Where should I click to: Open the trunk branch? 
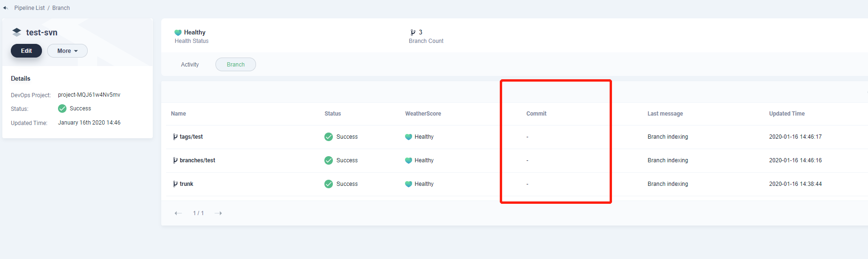tap(186, 184)
